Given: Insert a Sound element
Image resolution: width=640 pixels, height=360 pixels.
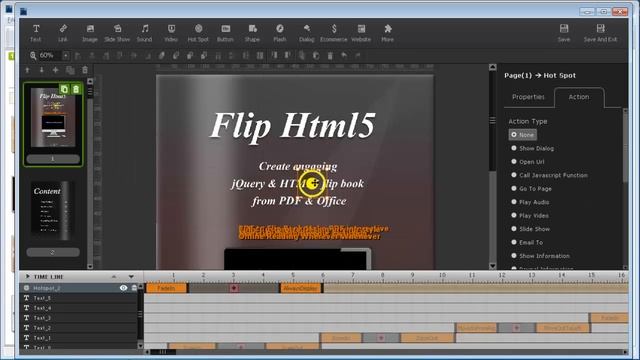Looking at the screenshot, I should (144, 33).
